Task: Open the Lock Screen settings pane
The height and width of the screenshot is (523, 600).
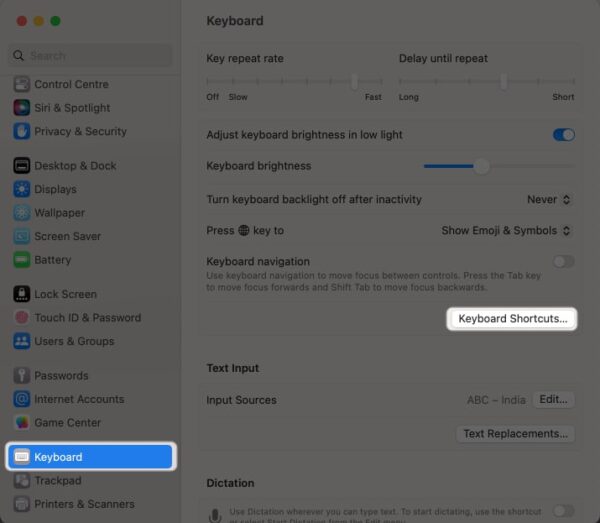Action: [x=65, y=295]
